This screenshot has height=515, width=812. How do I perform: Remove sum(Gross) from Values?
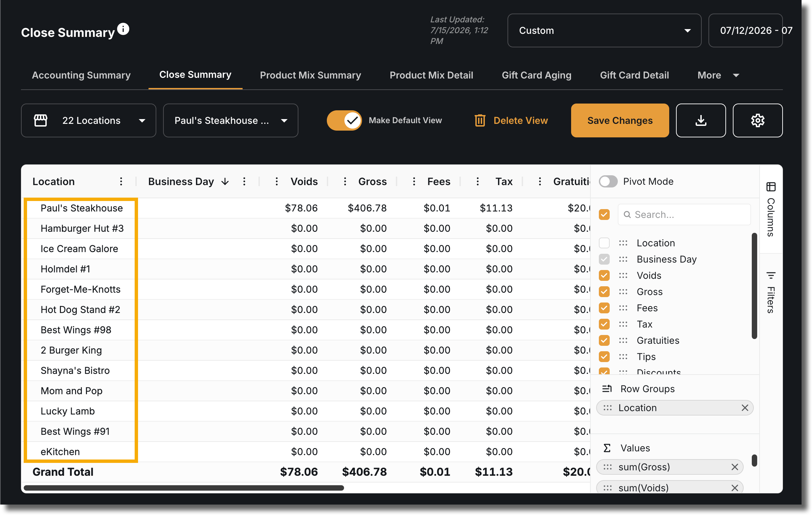tap(735, 467)
